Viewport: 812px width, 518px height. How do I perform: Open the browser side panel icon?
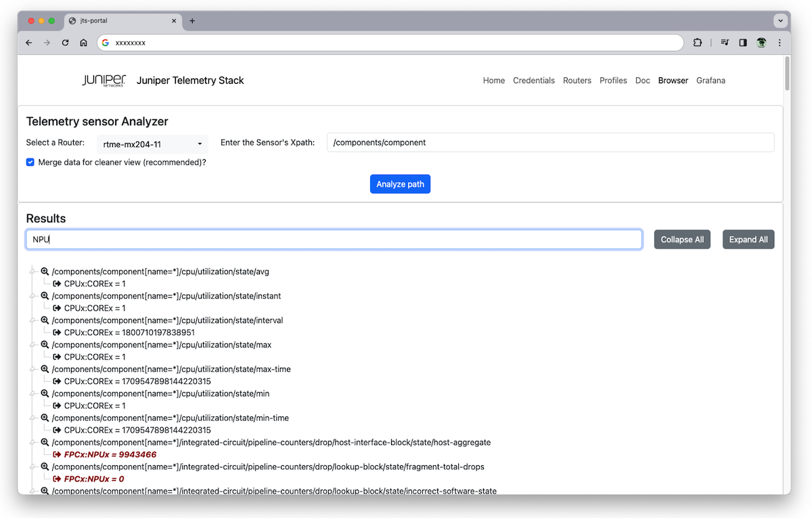[742, 42]
